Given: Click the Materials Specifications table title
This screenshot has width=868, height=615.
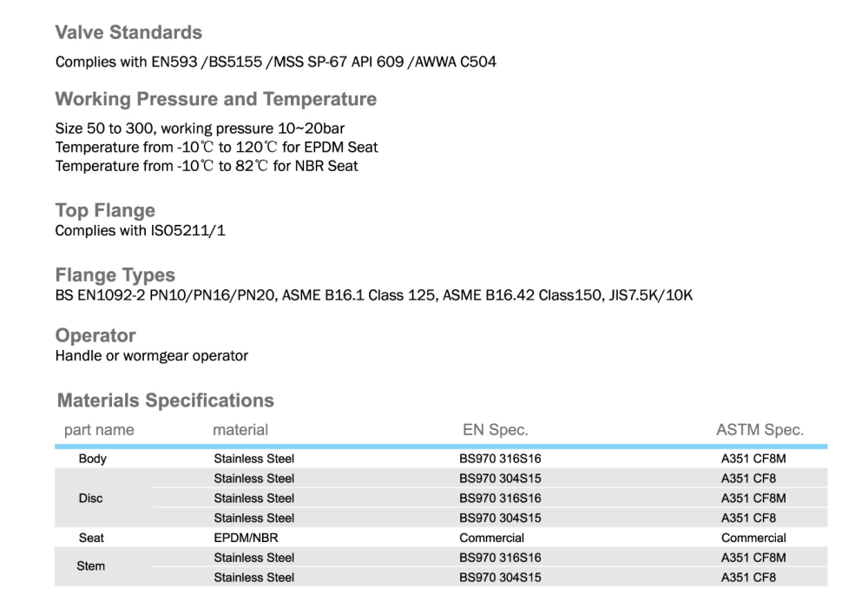Looking at the screenshot, I should [165, 400].
